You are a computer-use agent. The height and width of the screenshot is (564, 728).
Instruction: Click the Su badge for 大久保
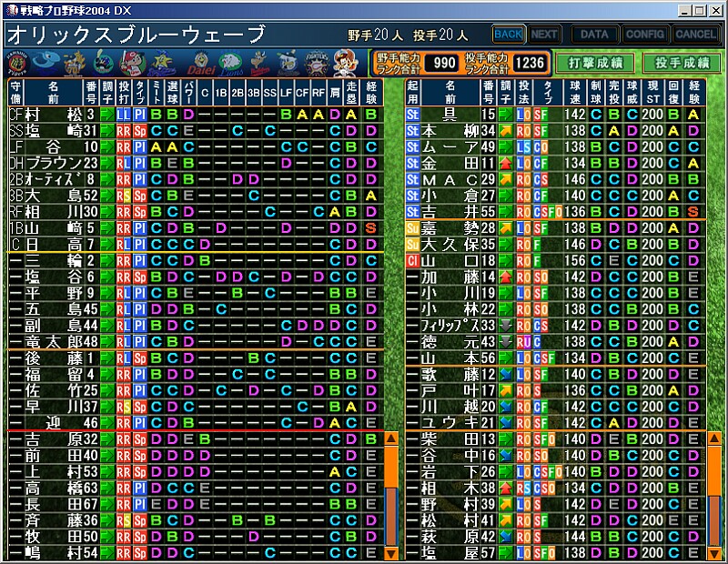(x=412, y=245)
